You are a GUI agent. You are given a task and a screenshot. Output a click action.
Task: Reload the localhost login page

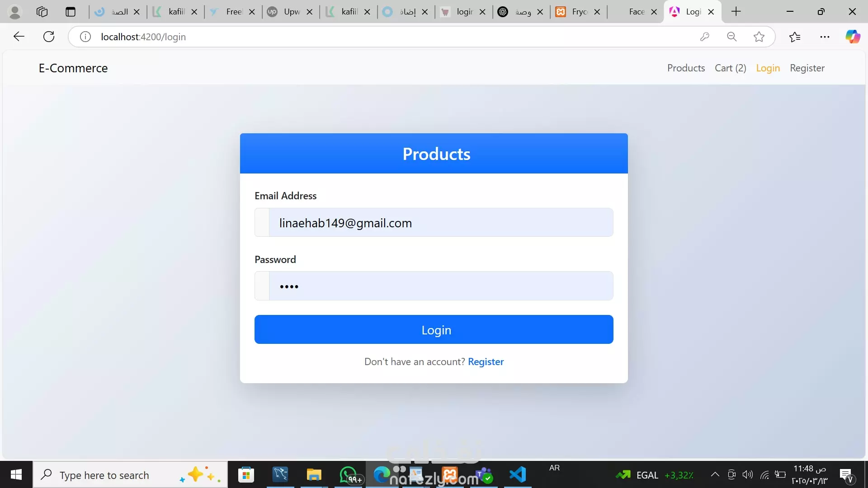[x=49, y=37]
